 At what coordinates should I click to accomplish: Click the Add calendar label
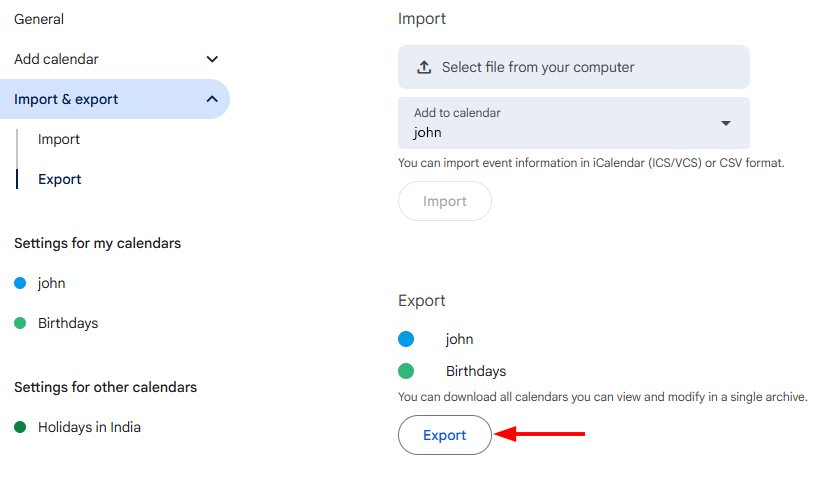(x=56, y=59)
